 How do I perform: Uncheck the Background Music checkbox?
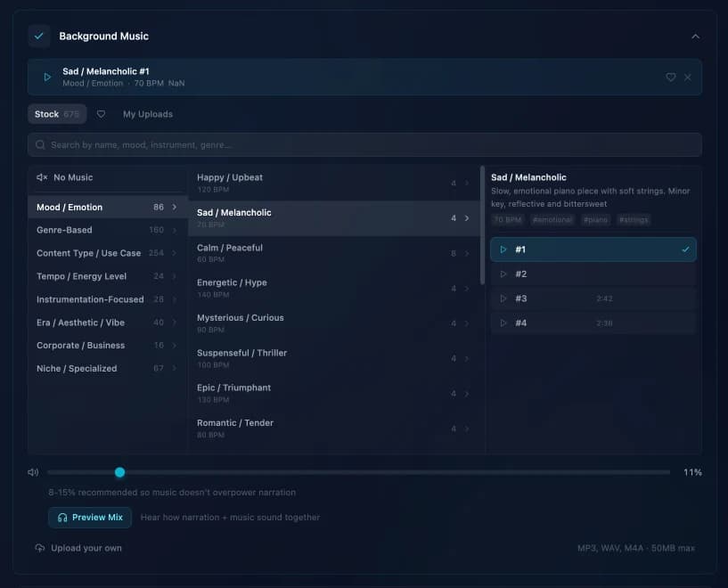click(39, 36)
